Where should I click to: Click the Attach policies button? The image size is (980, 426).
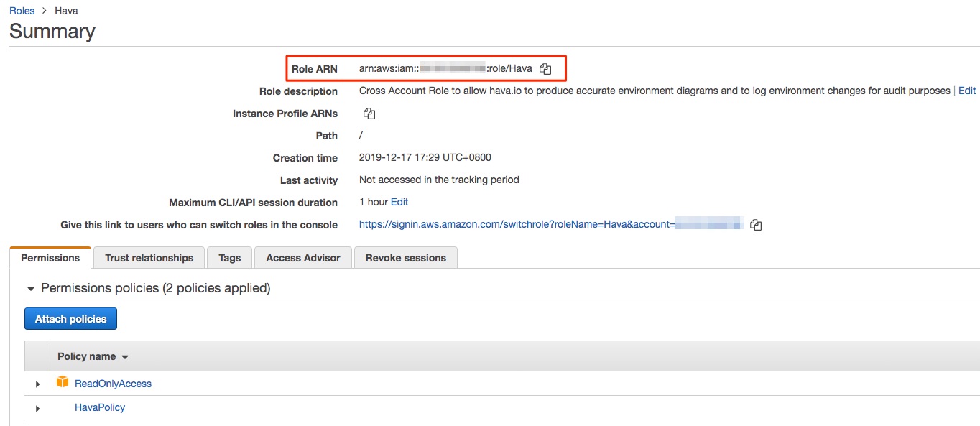(70, 319)
